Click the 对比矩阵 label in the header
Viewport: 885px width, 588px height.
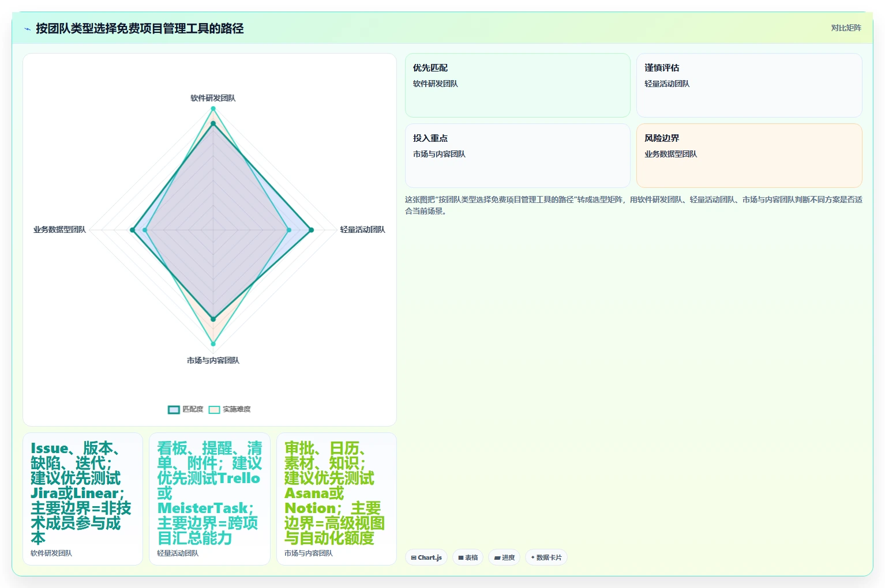pos(846,28)
